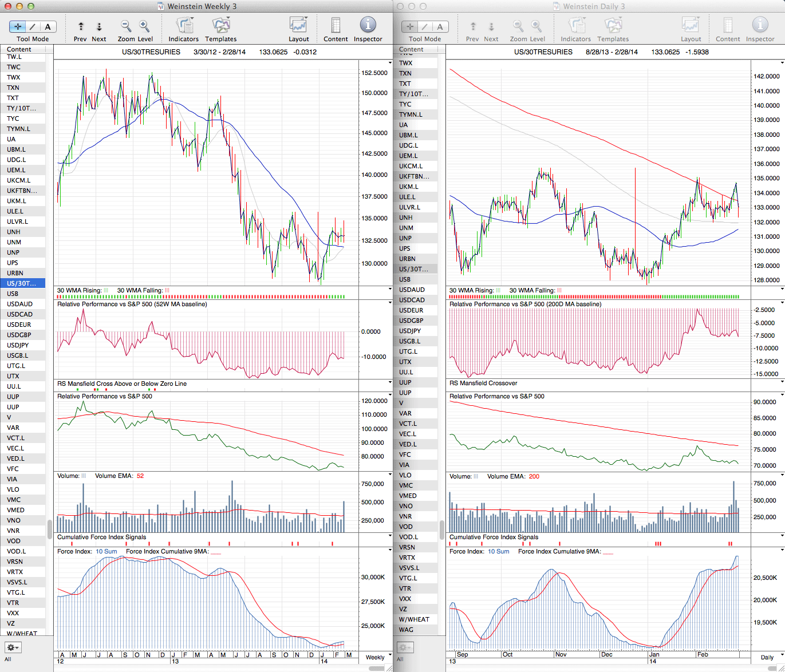Click Content column header in Weekly sidebar
Image resolution: width=785 pixels, height=672 pixels.
19,49
